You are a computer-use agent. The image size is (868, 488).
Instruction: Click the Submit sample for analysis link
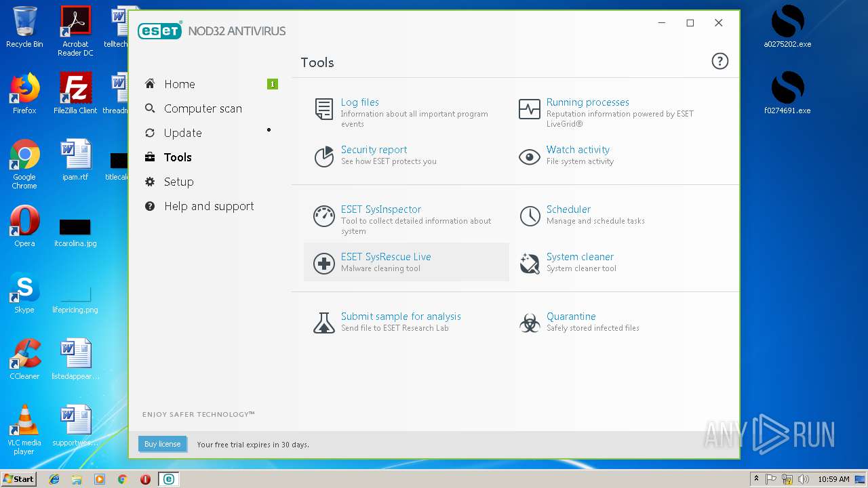pos(401,317)
